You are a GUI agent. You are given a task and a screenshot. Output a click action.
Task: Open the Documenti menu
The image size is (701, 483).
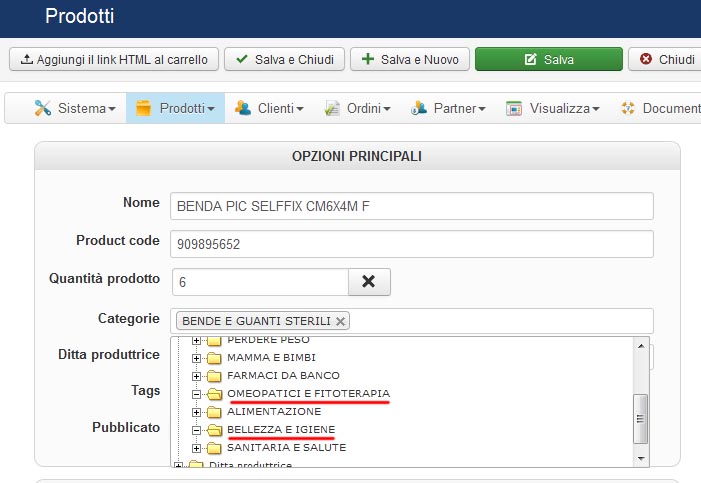[x=661, y=108]
